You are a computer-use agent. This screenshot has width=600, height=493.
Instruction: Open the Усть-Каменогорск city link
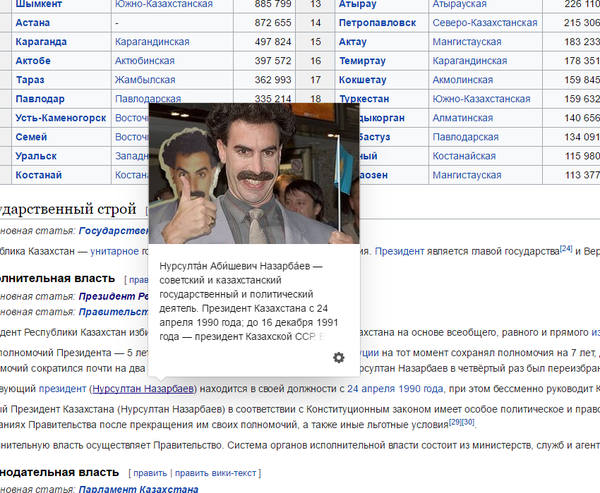tap(60, 117)
